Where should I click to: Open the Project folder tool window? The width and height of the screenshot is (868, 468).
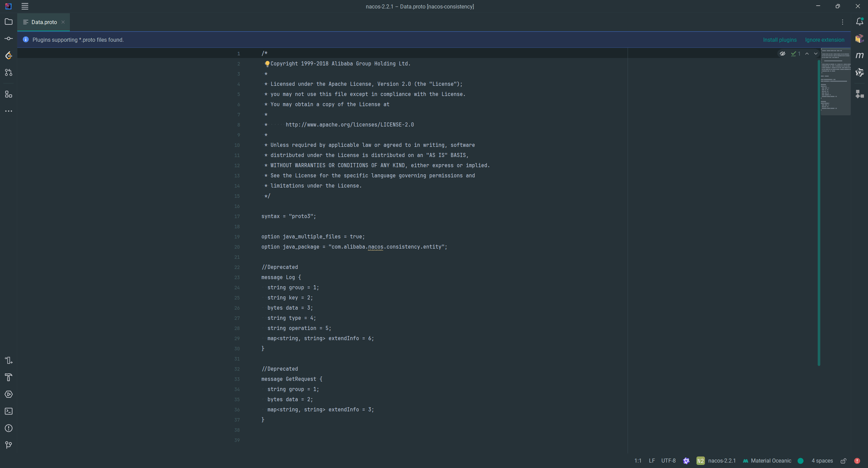click(9, 22)
